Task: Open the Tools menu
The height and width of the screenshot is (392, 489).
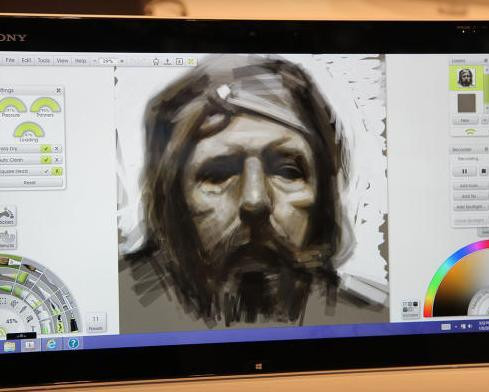Action: click(44, 61)
